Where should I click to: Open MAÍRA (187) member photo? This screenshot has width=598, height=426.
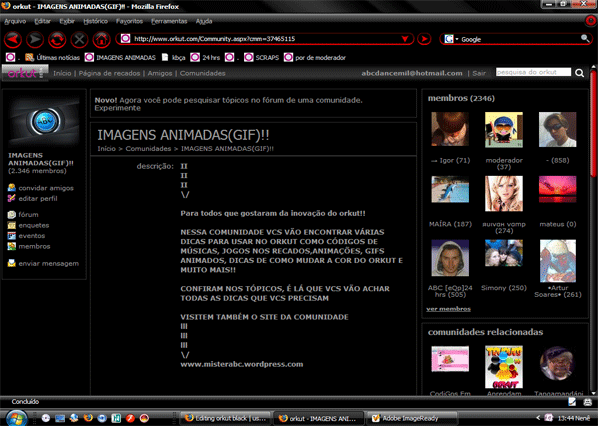tap(450, 190)
